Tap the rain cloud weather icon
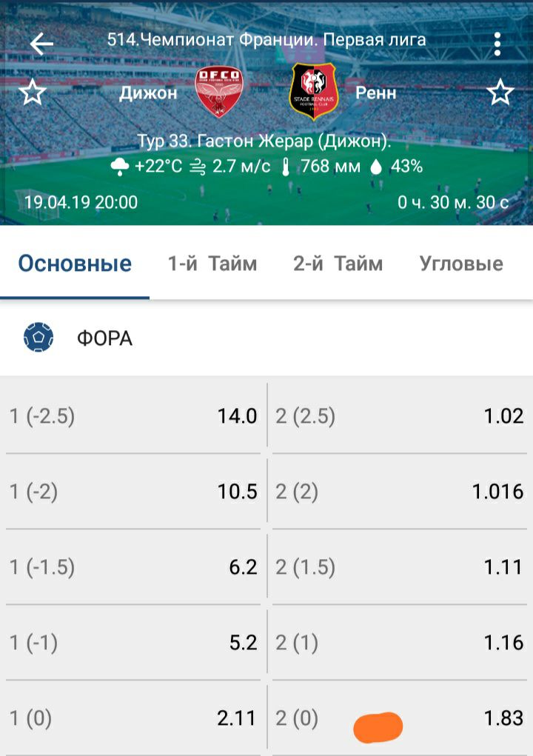533x756 pixels. [119, 167]
